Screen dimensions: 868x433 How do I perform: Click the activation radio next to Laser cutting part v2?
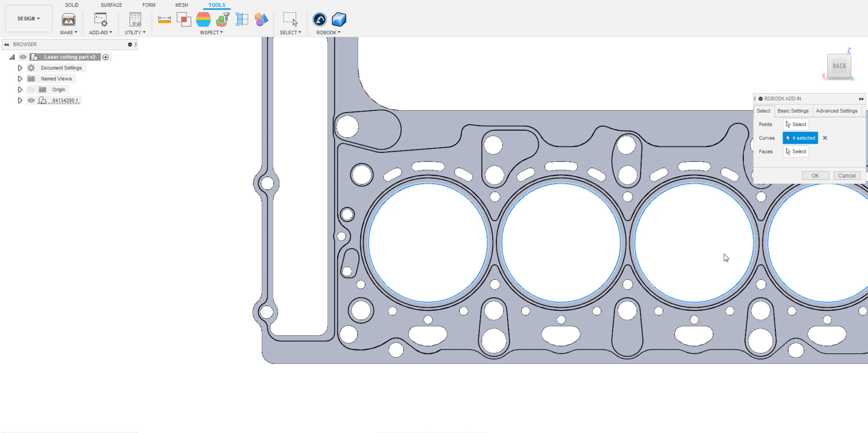click(x=106, y=57)
